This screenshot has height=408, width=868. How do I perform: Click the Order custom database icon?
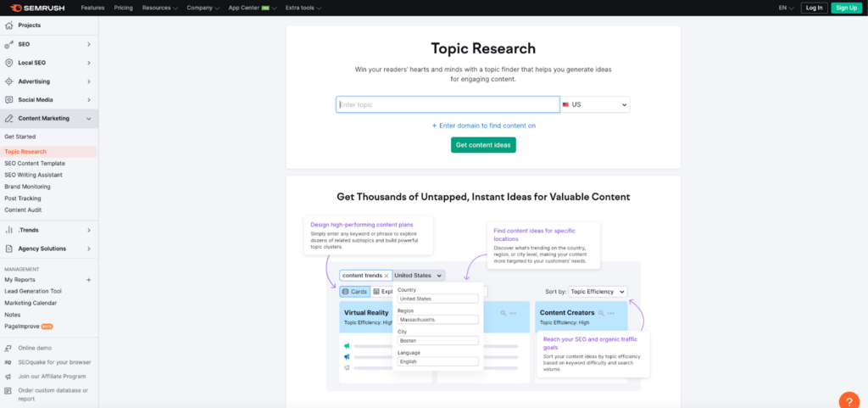pyautogui.click(x=8, y=391)
